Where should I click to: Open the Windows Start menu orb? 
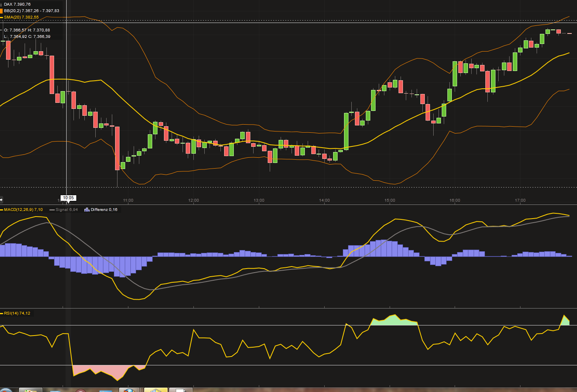tap(5, 390)
